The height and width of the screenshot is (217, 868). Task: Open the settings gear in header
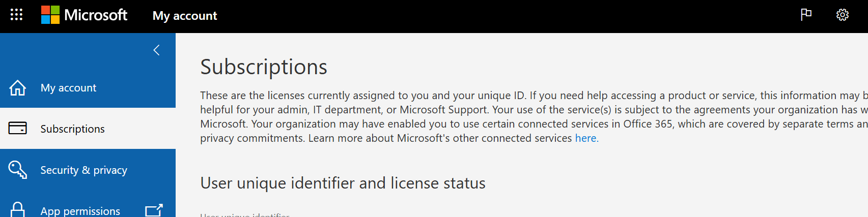click(x=843, y=15)
